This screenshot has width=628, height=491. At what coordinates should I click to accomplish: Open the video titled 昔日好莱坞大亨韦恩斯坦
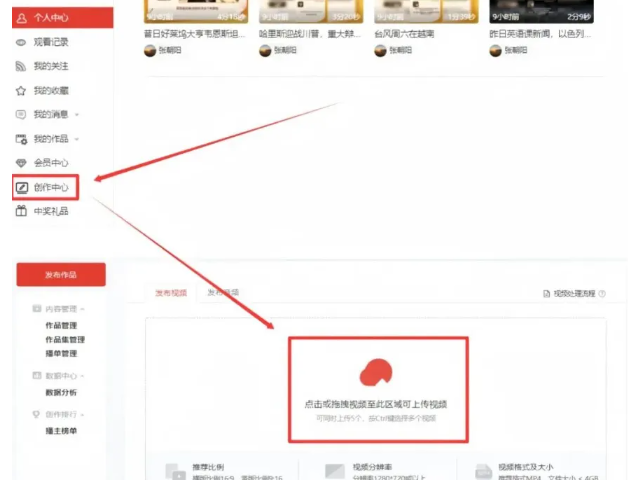tap(195, 34)
